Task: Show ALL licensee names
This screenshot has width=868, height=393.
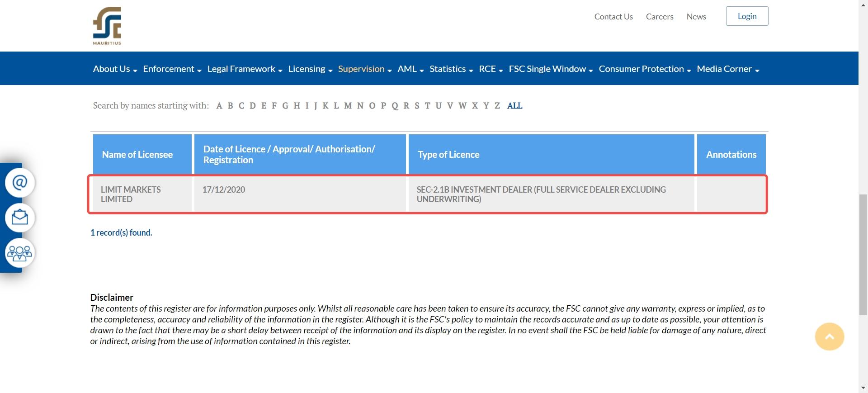Action: tap(515, 106)
